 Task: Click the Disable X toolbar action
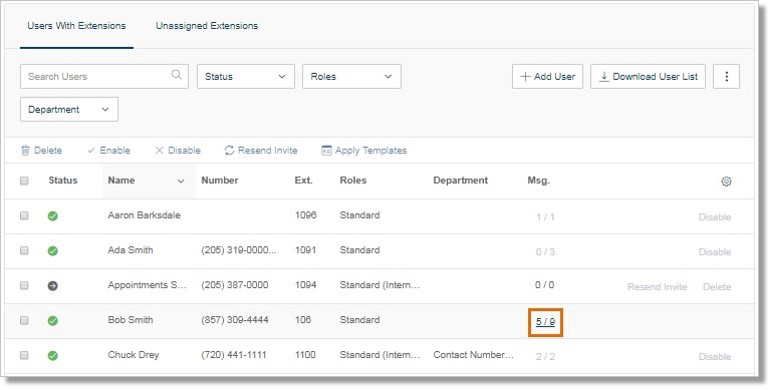[178, 150]
